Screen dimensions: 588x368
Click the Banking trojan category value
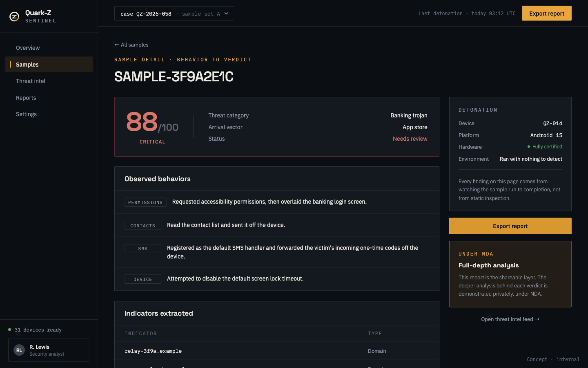tap(409, 115)
